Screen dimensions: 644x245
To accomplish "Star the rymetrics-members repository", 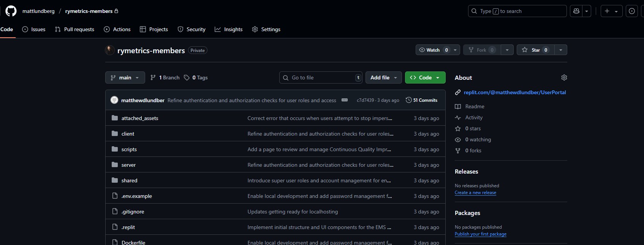I will coord(535,50).
